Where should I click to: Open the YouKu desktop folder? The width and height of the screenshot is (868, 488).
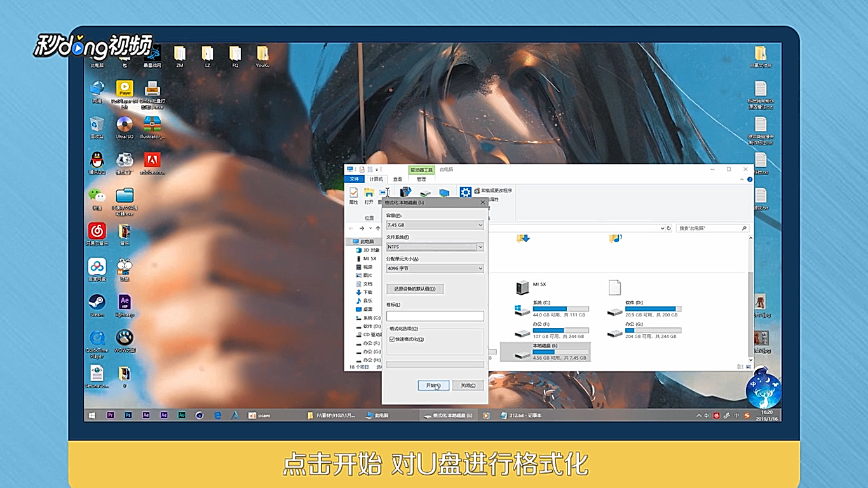(262, 56)
